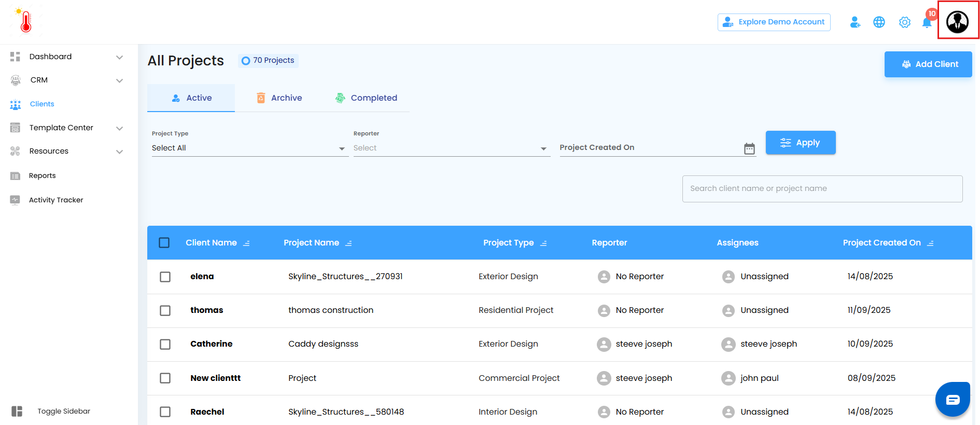
Task: Open the Reporter select dropdown
Action: [x=451, y=148]
